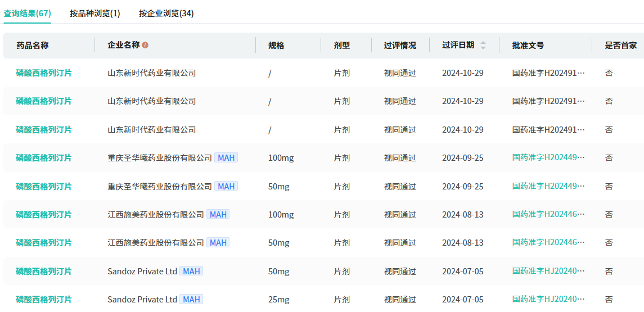
Task: Click MAH badge in 江西施美 50mg row
Action: click(218, 242)
